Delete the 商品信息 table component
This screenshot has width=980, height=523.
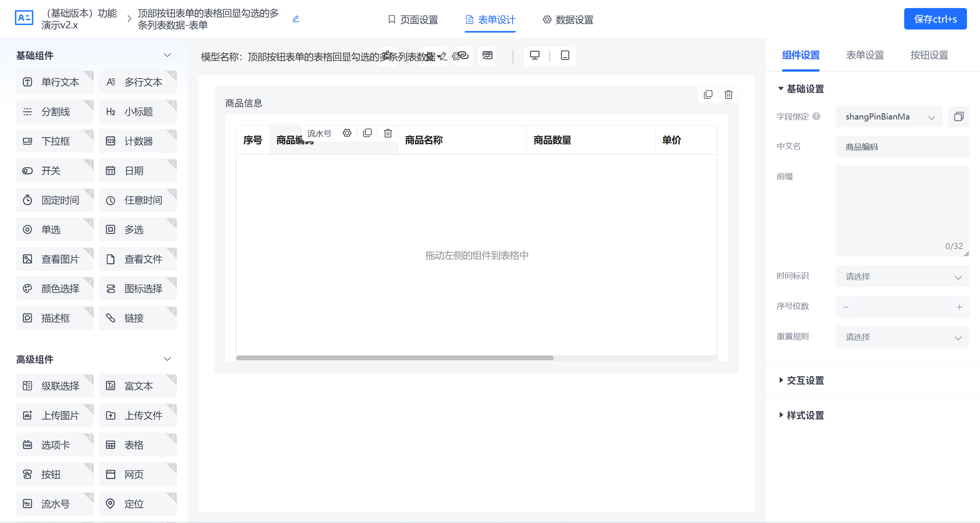(x=728, y=94)
